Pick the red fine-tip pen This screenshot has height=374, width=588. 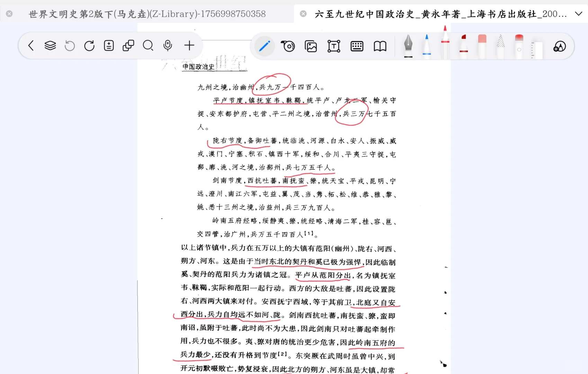(445, 42)
